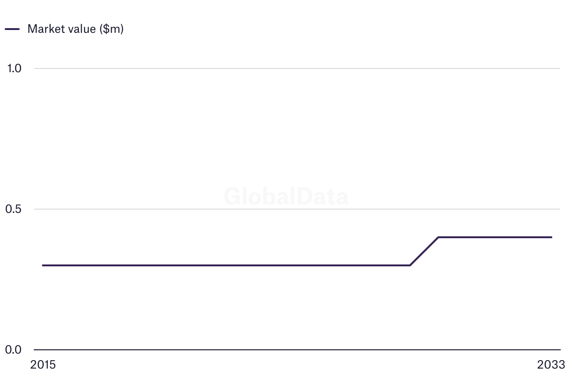The image size is (572, 392).
Task: Click empty plot area between 0.5 and 1.0 gridlines
Action: [297, 139]
